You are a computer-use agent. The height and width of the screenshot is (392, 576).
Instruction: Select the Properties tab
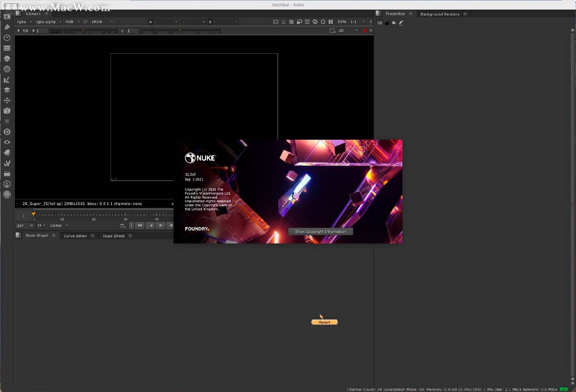pos(395,14)
